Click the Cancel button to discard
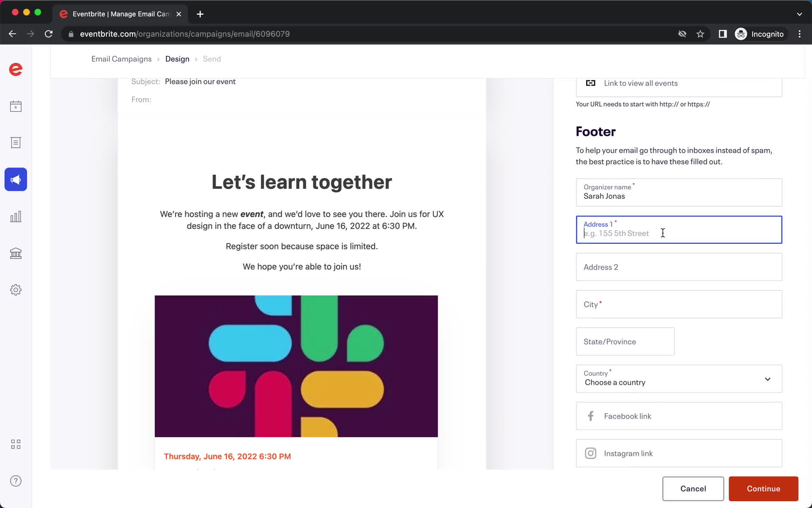 tap(693, 488)
